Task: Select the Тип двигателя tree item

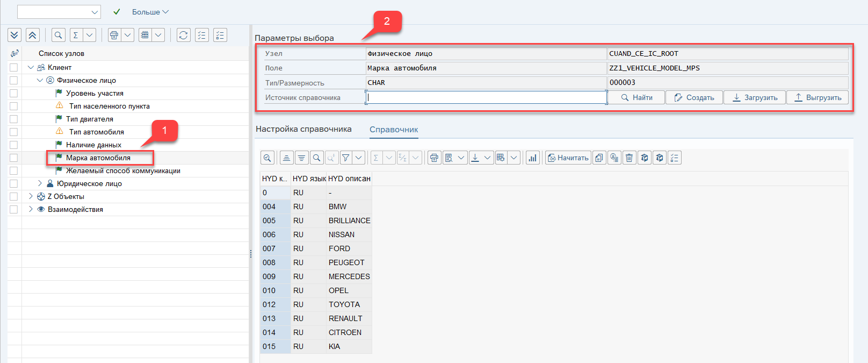Action: point(89,119)
